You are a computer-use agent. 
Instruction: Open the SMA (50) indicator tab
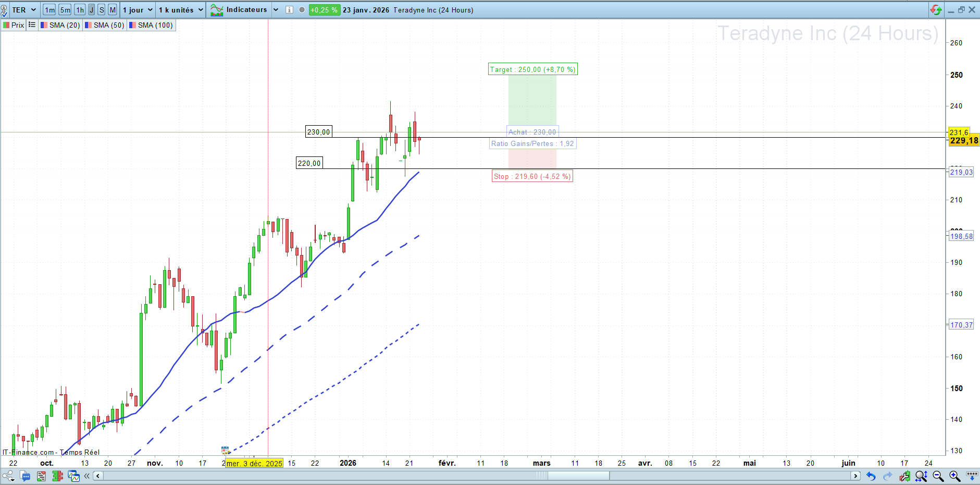(x=105, y=25)
